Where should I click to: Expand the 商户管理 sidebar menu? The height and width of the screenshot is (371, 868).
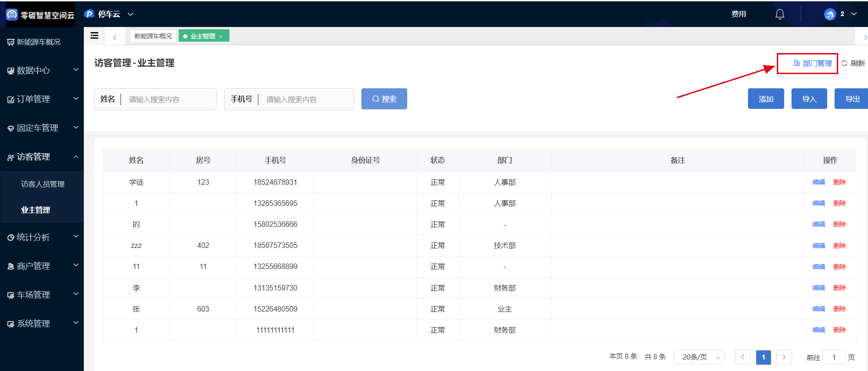(42, 266)
